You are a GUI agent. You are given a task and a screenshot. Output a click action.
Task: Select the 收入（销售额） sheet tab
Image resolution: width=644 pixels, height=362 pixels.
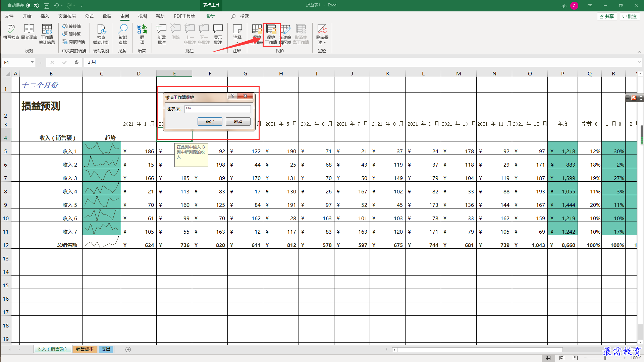pos(52,349)
